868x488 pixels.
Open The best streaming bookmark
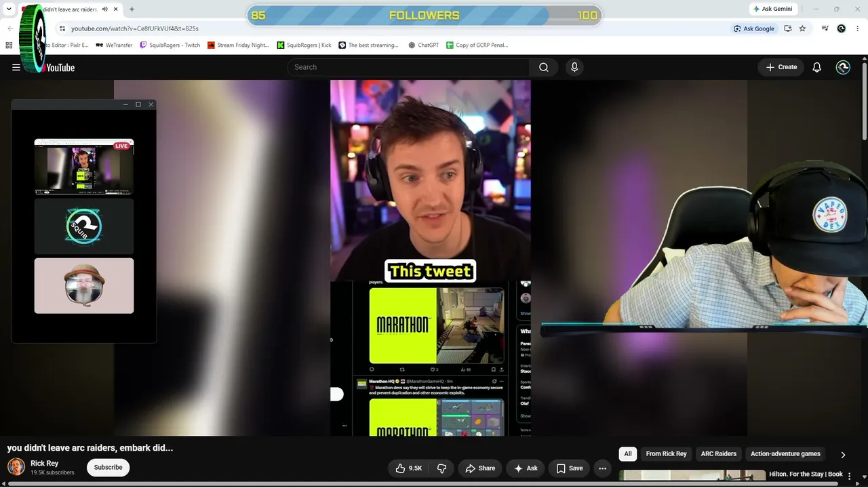pyautogui.click(x=368, y=45)
